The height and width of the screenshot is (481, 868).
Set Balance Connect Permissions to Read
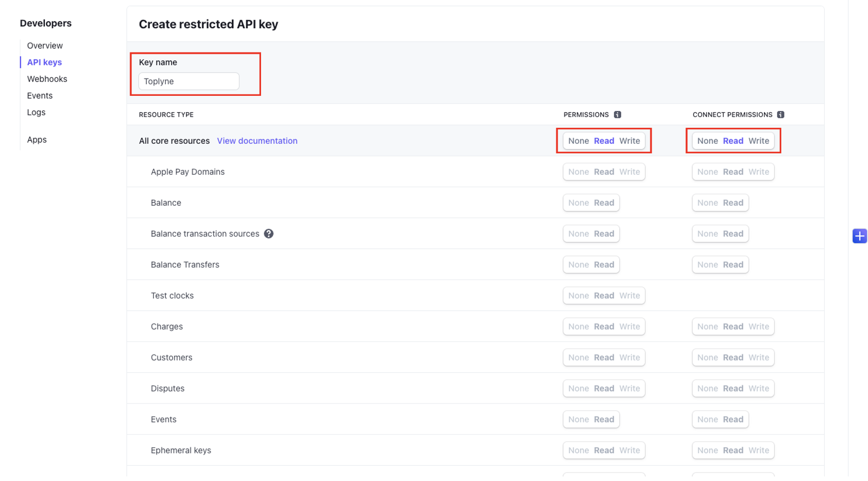pos(733,203)
